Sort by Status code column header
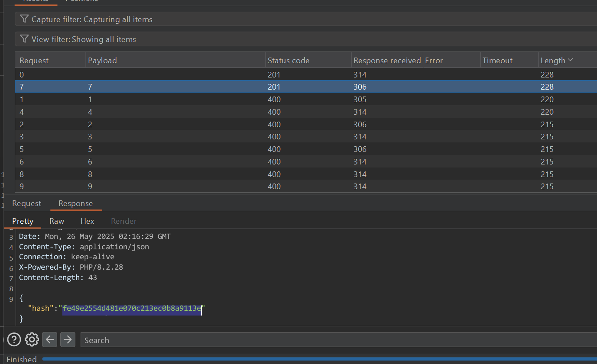 pyautogui.click(x=289, y=61)
